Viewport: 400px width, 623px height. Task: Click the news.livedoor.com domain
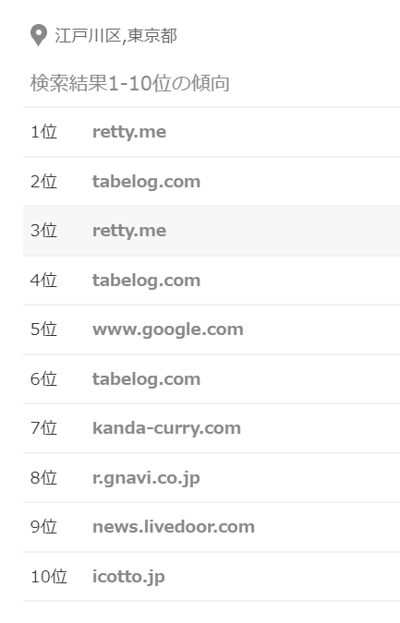tap(173, 527)
